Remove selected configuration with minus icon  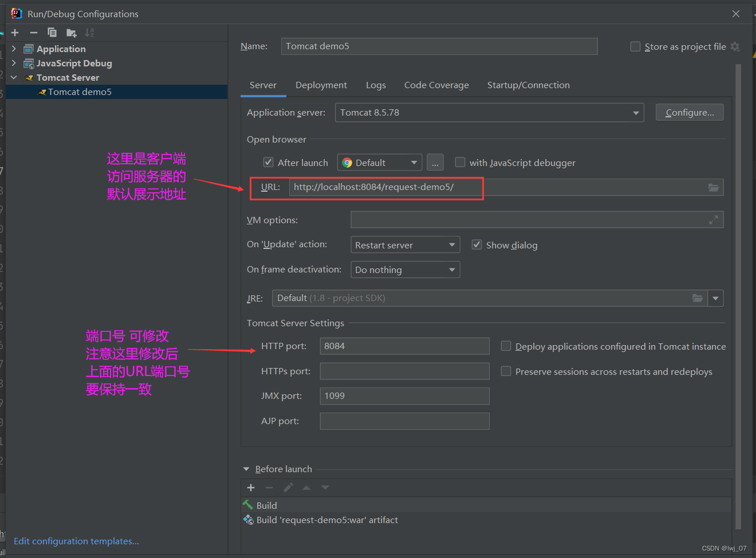click(x=34, y=33)
